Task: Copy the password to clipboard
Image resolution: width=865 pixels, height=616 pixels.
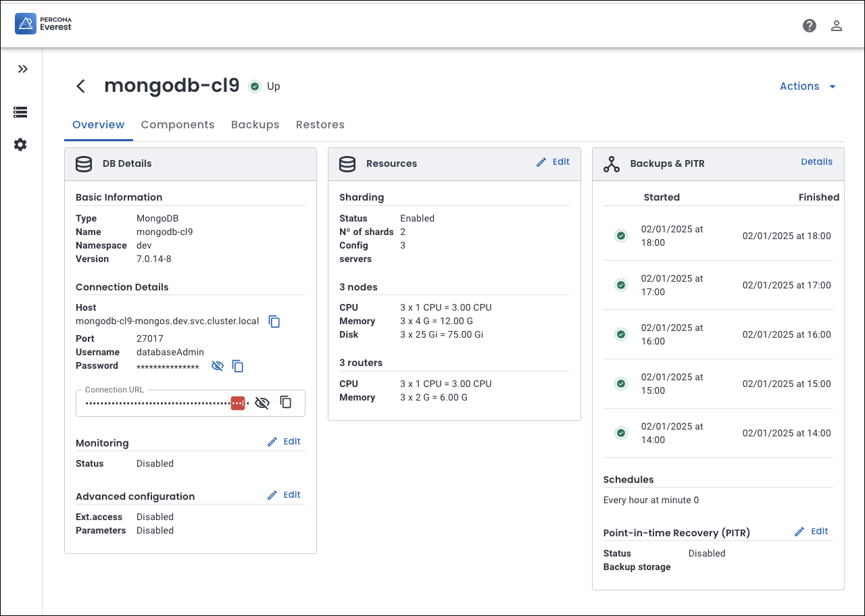Action: tap(238, 366)
